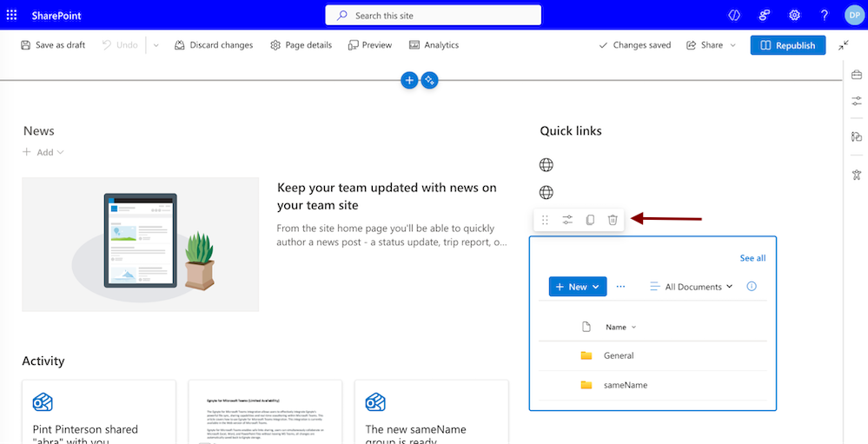Open the Name column header dropdown
Image resolution: width=868 pixels, height=444 pixels.
621,328
